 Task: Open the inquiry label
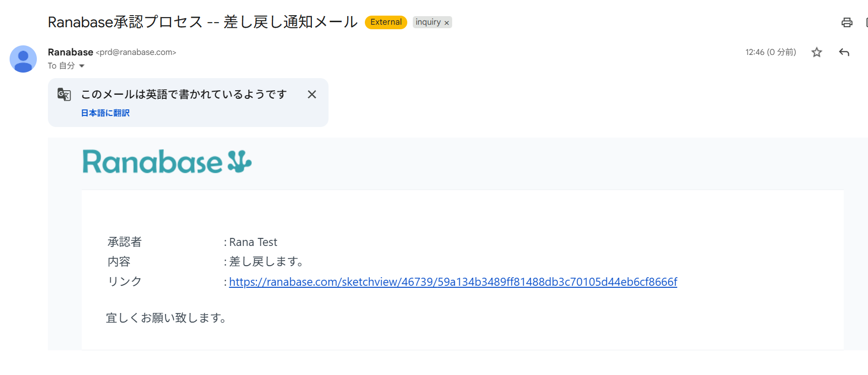(428, 22)
